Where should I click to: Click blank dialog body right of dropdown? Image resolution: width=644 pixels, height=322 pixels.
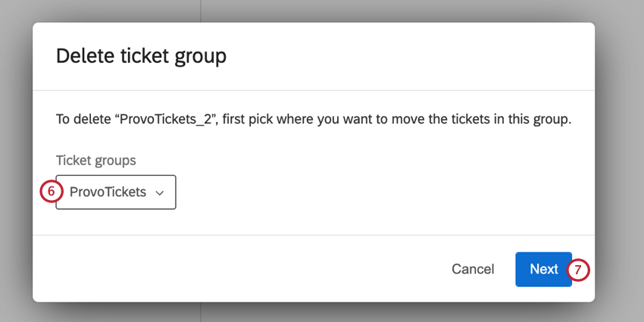click(379, 192)
